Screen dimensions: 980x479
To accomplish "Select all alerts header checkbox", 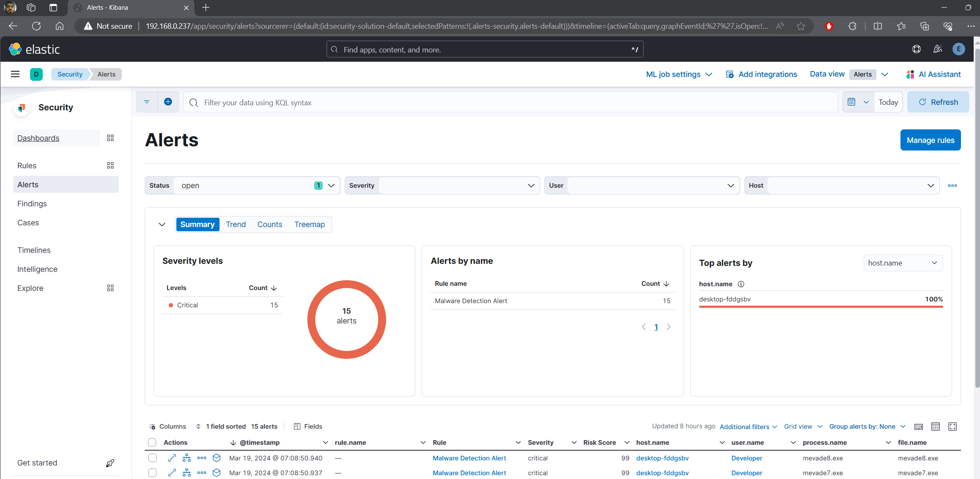I will [152, 443].
